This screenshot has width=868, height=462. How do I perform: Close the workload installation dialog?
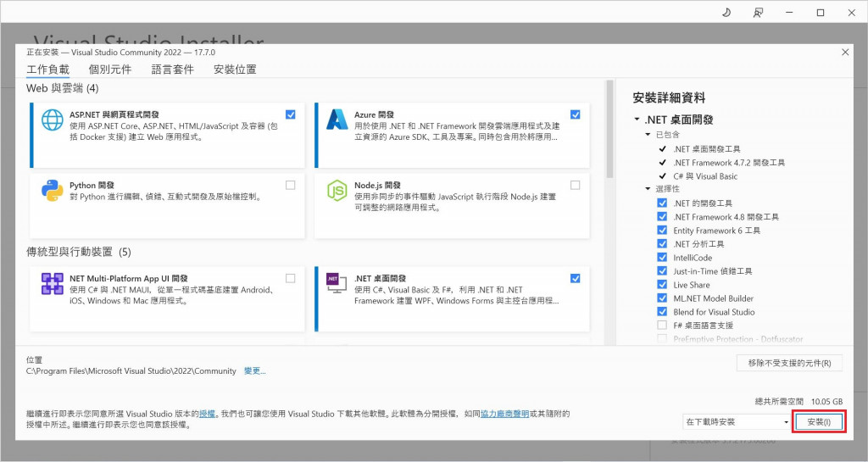[x=845, y=52]
